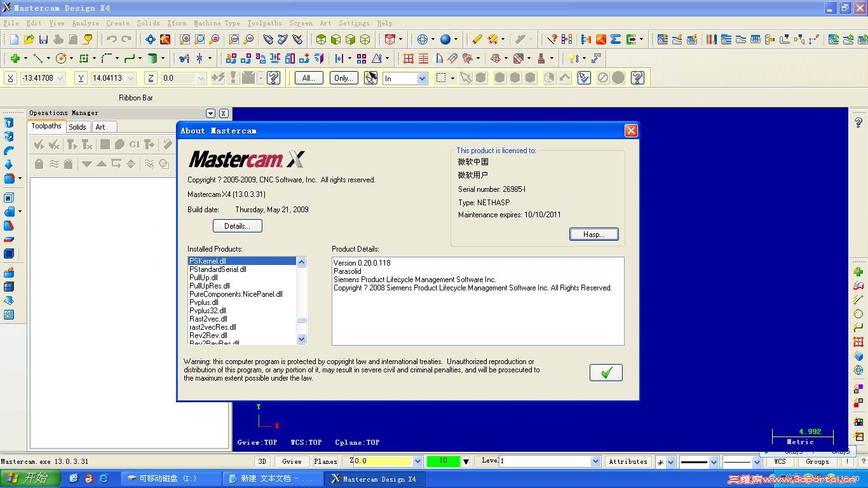Click the blue Sigma statistics icon

615,39
